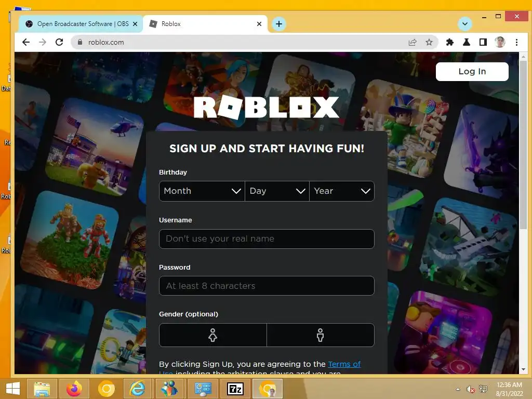Viewport: 532px width, 399px height.
Task: Open Internet Explorer from the taskbar
Action: (138, 389)
